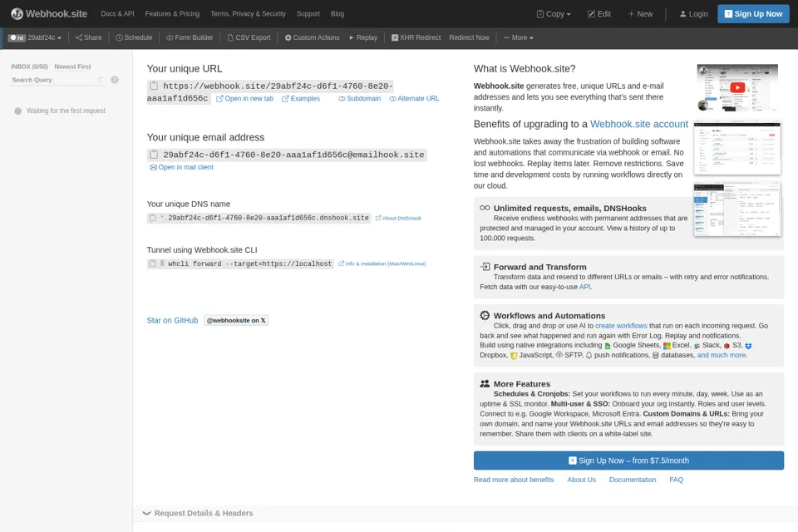This screenshot has height=532, width=798.
Task: Open Custom Actions
Action: 312,37
